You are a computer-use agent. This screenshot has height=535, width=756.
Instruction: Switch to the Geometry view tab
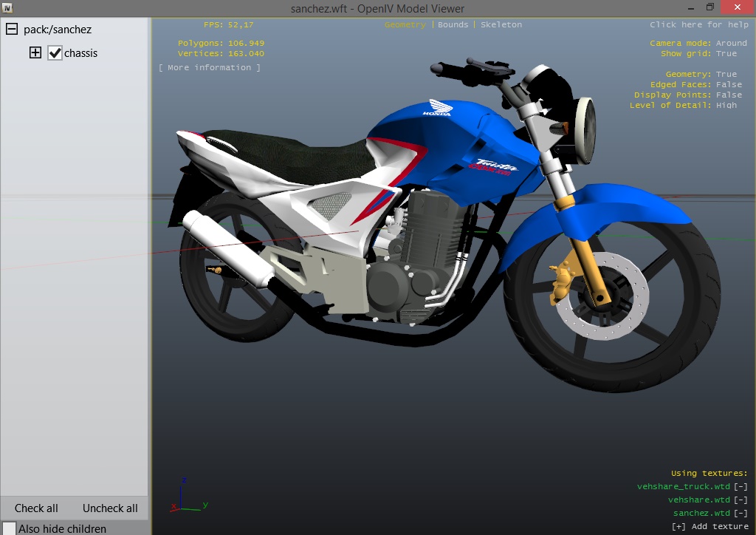[x=405, y=24]
